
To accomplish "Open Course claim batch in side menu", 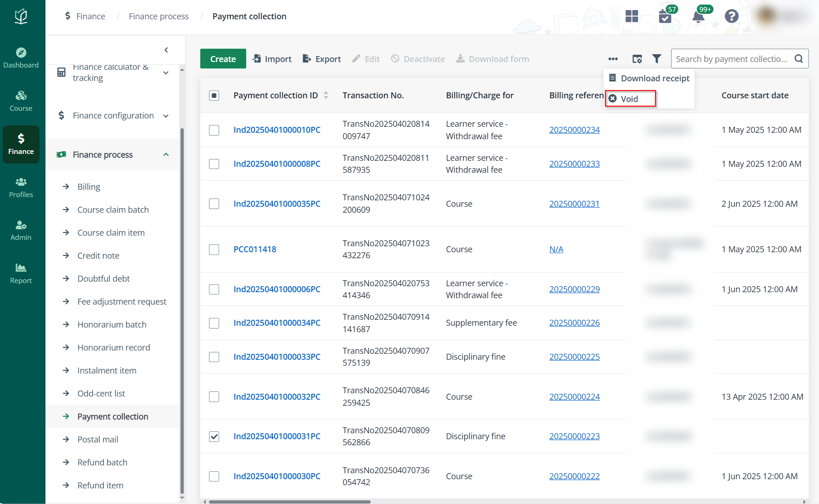I will 113,210.
